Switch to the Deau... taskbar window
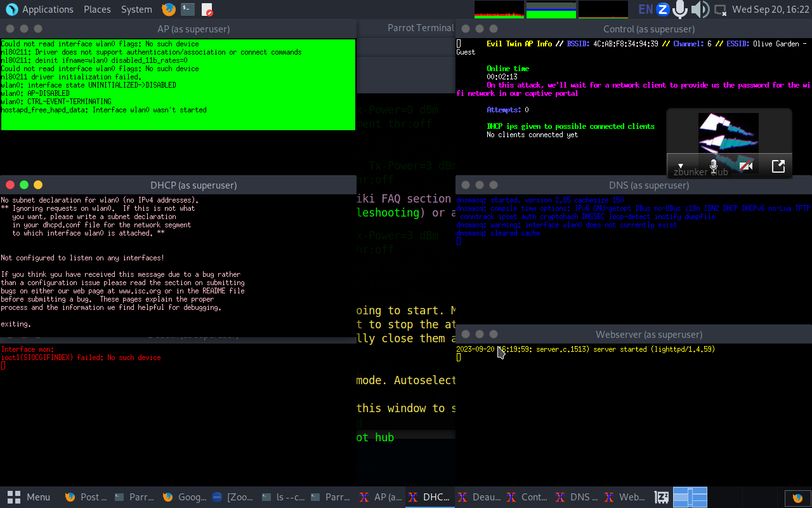The width and height of the screenshot is (812, 508). pos(478,497)
